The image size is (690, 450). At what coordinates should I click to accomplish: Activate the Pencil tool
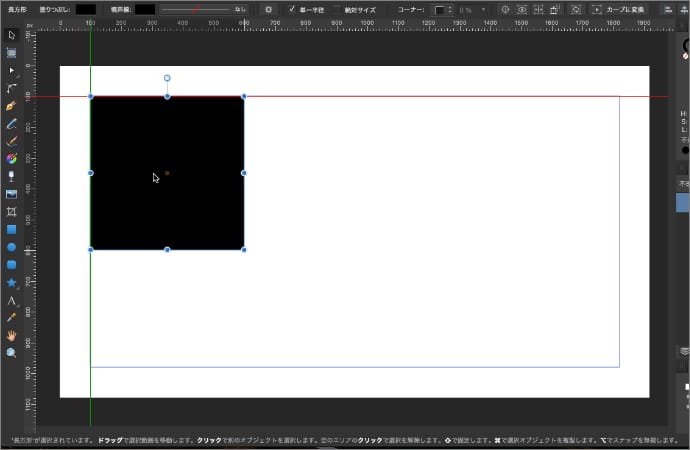[12, 124]
